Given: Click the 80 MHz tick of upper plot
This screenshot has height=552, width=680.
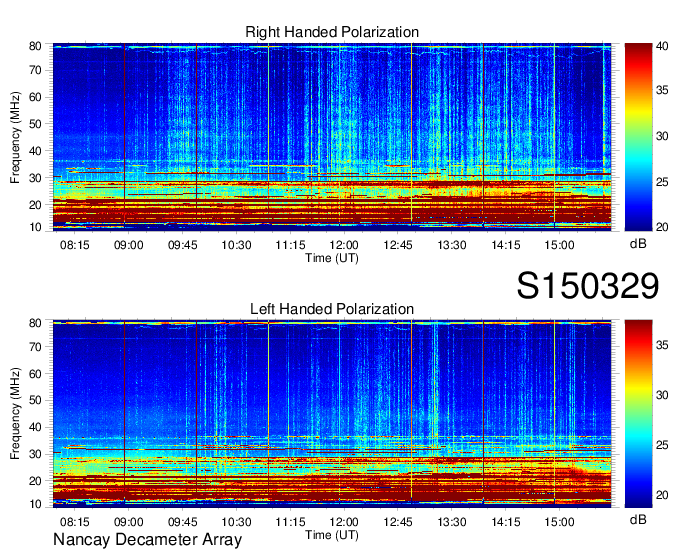Looking at the screenshot, I should click(x=35, y=46).
